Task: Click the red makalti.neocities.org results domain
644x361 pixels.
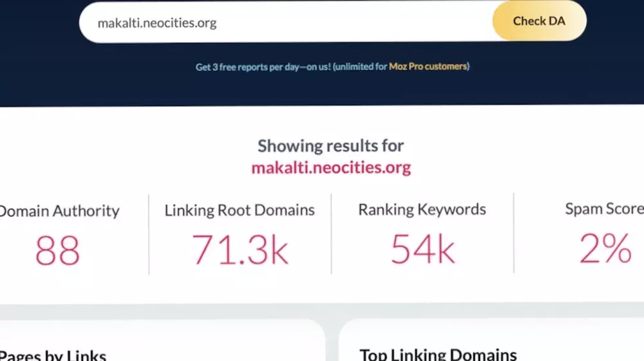Action: click(x=330, y=168)
